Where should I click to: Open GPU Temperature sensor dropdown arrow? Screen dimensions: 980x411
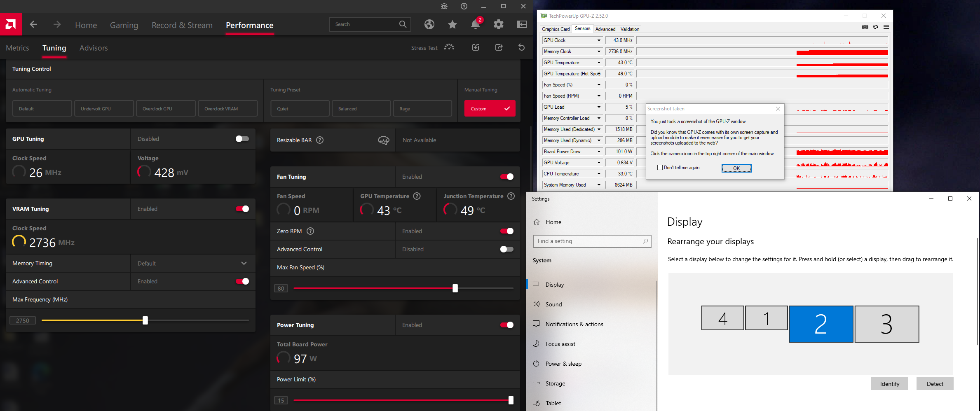pos(599,63)
